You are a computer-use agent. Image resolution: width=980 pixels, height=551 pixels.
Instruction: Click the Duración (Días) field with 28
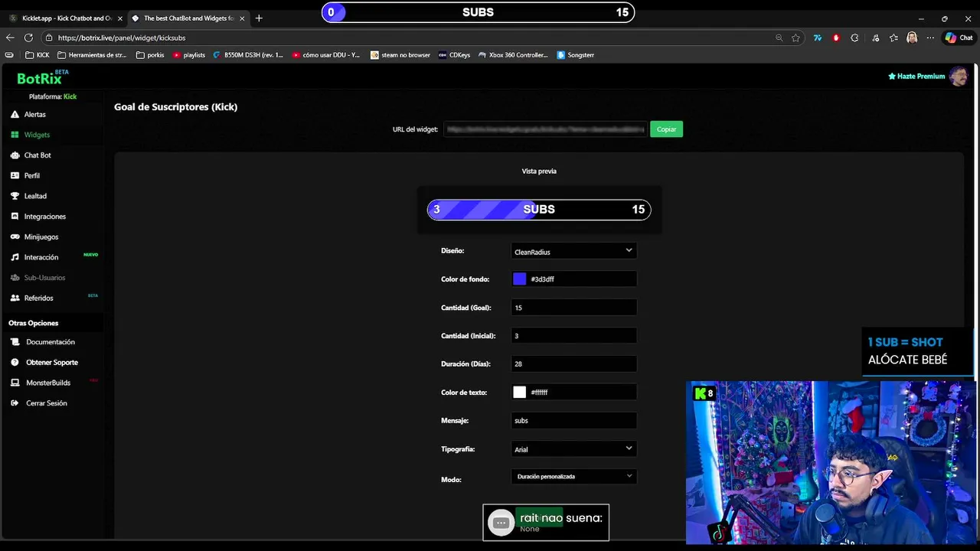(573, 364)
